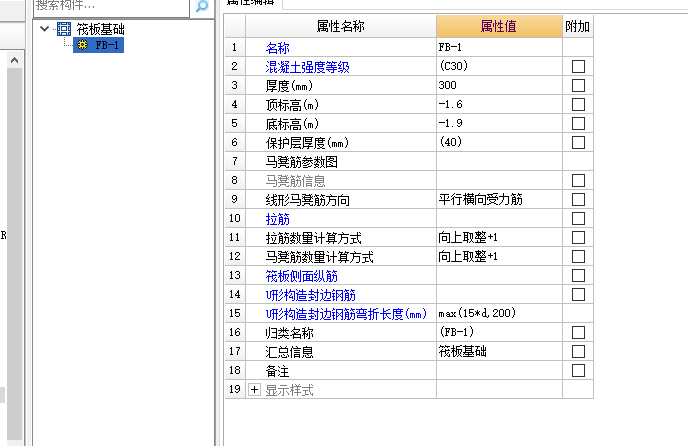Screen dimensions: 688x446
Task: Check the 筏板侧面纵筋 附加 checkbox
Action: pyautogui.click(x=578, y=275)
